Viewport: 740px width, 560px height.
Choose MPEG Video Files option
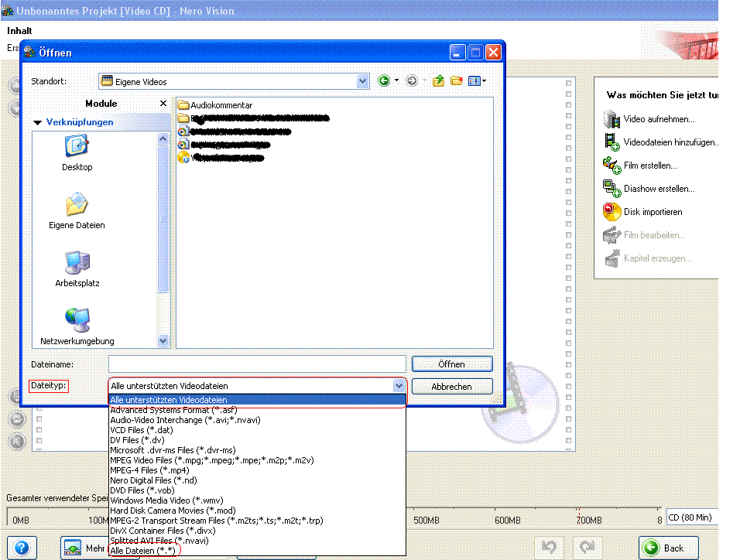pyautogui.click(x=257, y=460)
